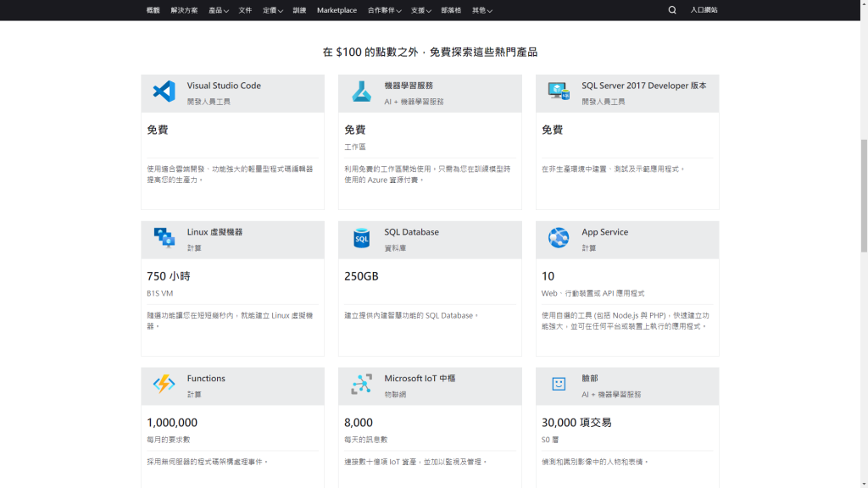Open the 訓練 menu item
The width and height of the screenshot is (868, 488).
tap(299, 10)
